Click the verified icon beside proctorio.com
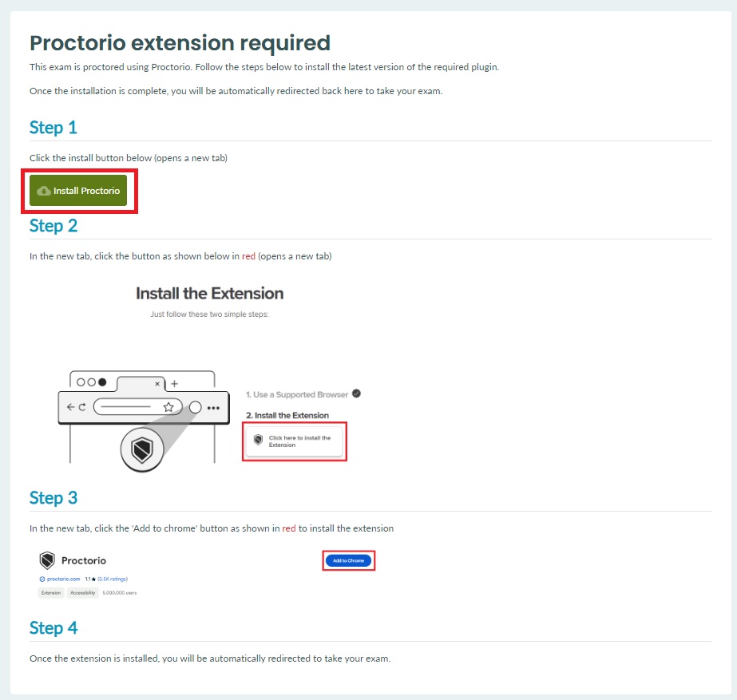The width and height of the screenshot is (737, 700). coord(42,579)
